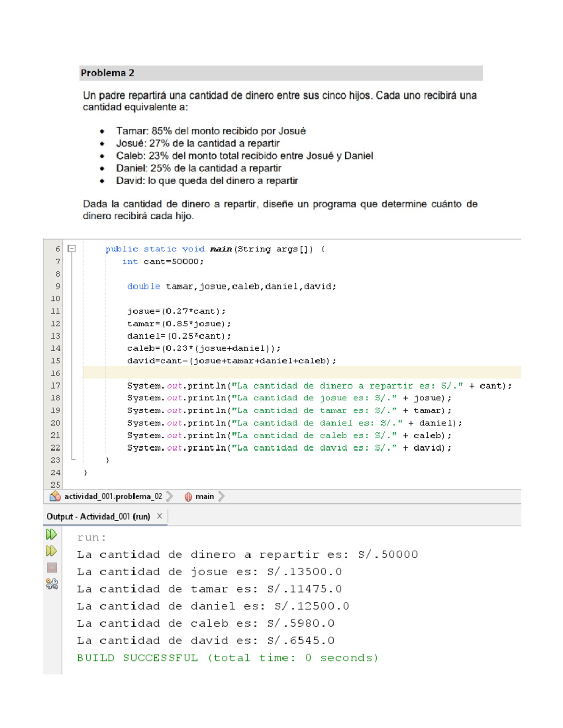The width and height of the screenshot is (563, 728).
Task: Click line number 7 in the gutter
Action: click(58, 262)
